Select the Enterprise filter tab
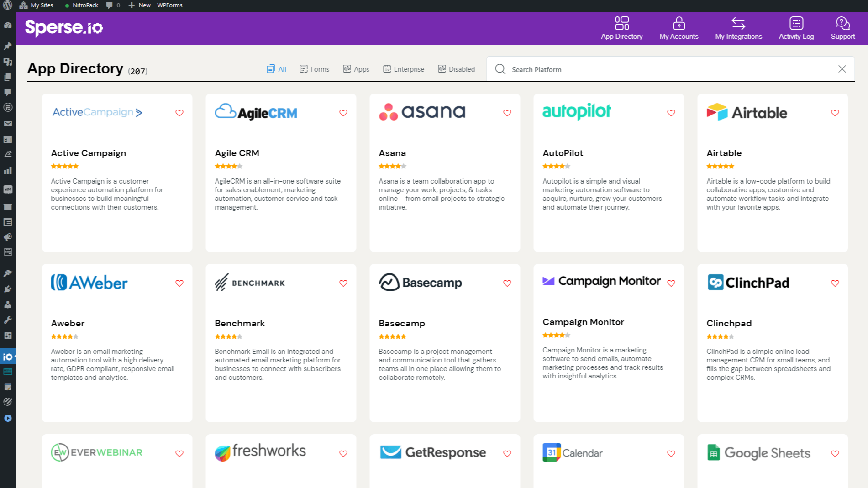The width and height of the screenshot is (868, 488). 404,69
